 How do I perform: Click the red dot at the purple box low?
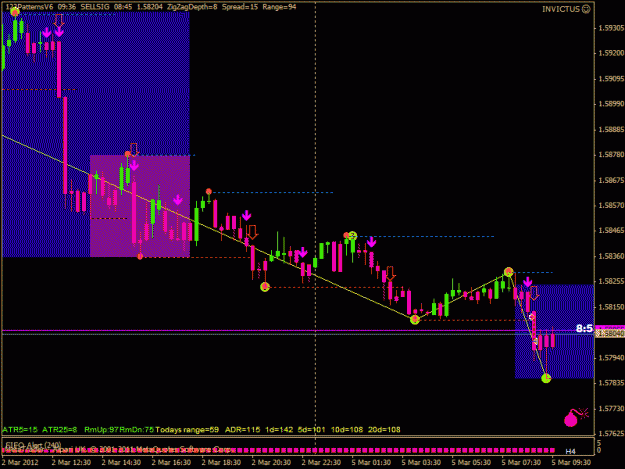(x=140, y=257)
